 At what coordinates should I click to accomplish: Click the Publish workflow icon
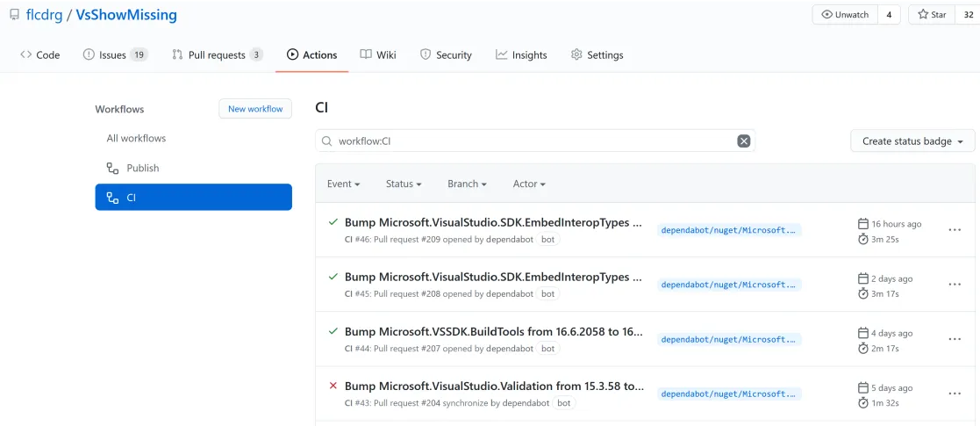pos(112,168)
